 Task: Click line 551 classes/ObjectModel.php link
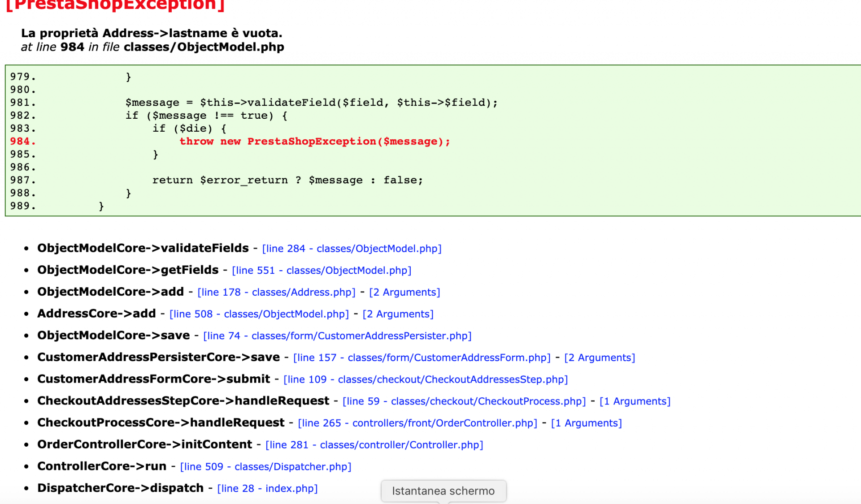click(321, 271)
